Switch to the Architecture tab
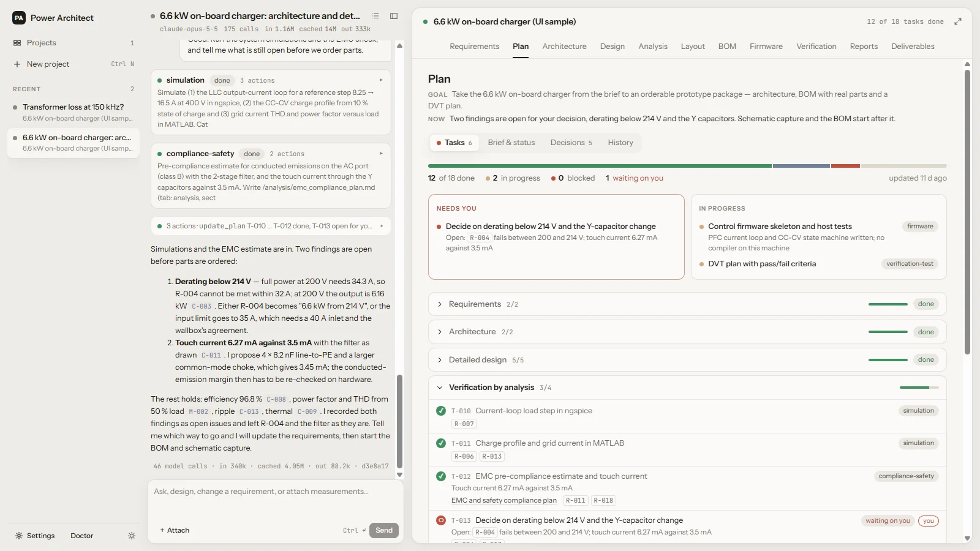980x551 pixels. coord(564,47)
